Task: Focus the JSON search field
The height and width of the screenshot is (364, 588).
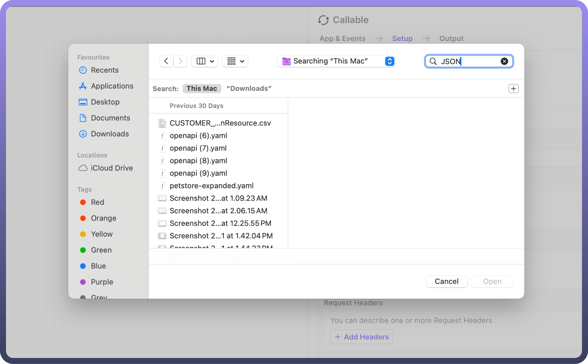Action: coord(469,61)
